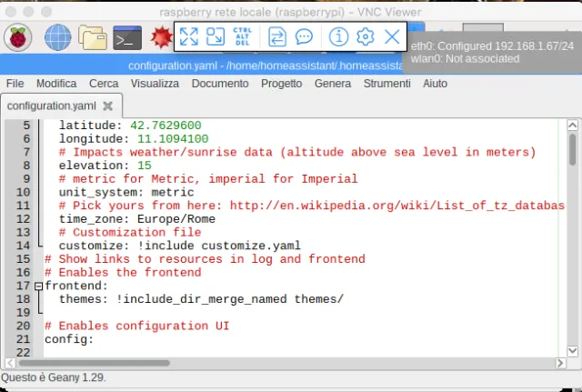Viewport: 582px width, 392px height.
Task: Disconnect using the VNC toolbar X
Action: pyautogui.click(x=392, y=36)
